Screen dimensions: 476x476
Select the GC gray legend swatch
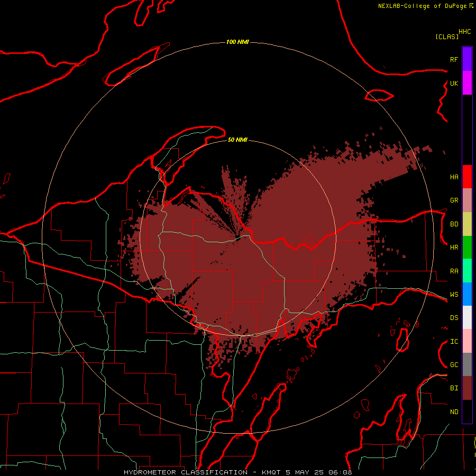click(467, 364)
